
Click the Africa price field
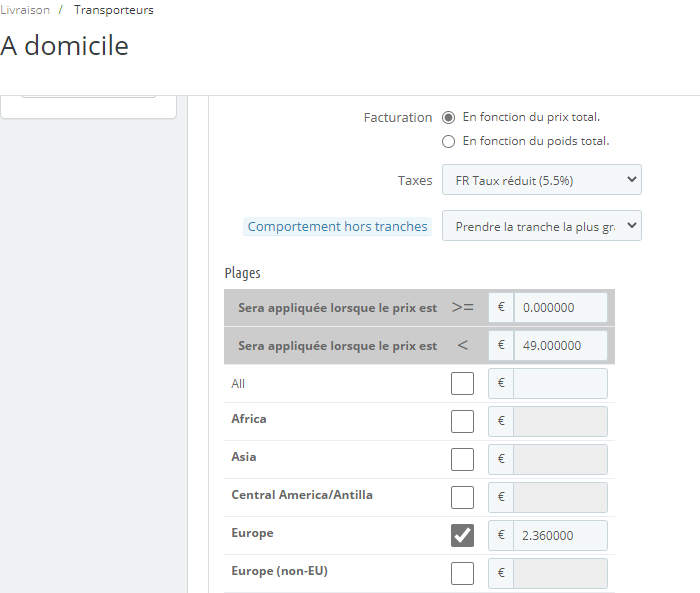(x=560, y=421)
